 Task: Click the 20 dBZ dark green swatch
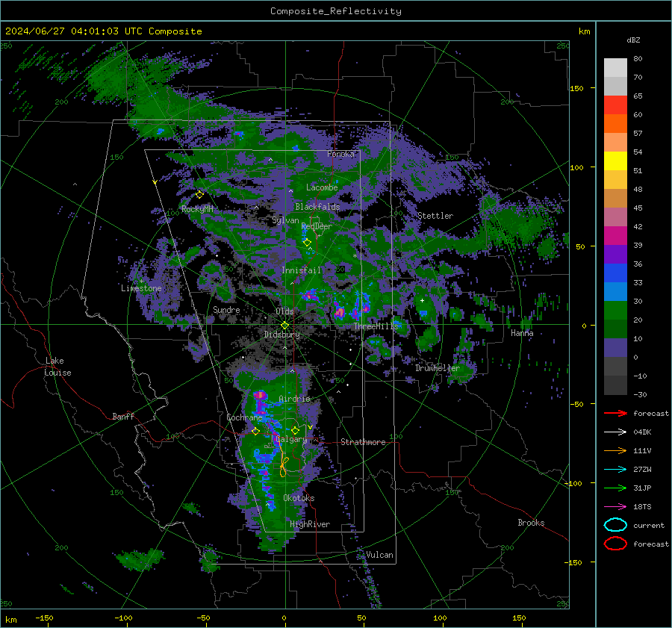coord(615,329)
